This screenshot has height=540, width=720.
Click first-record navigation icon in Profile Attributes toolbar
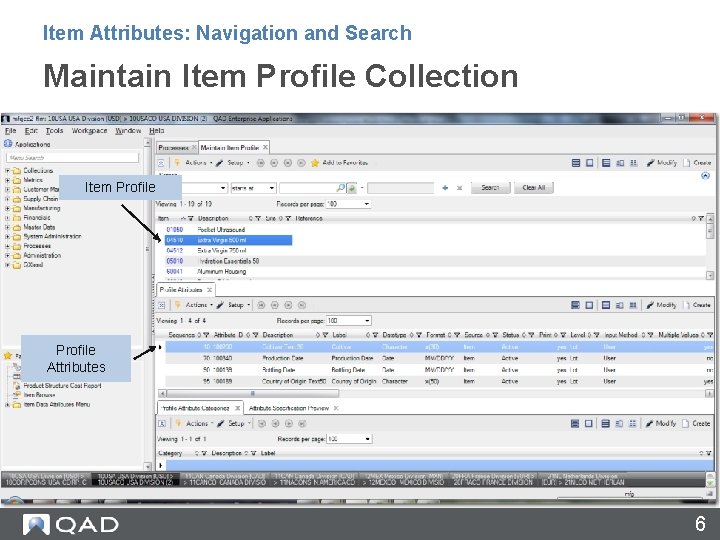point(261,305)
